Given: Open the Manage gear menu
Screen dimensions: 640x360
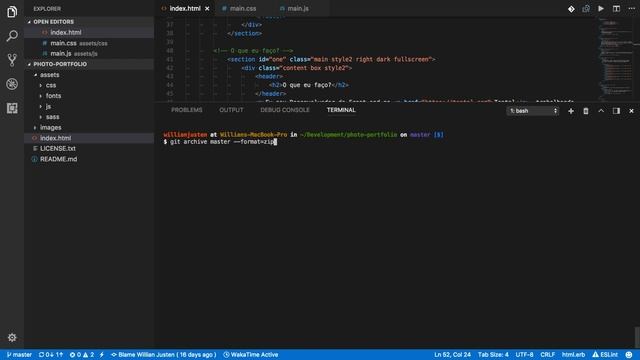Looking at the screenshot, I should pos(12,338).
